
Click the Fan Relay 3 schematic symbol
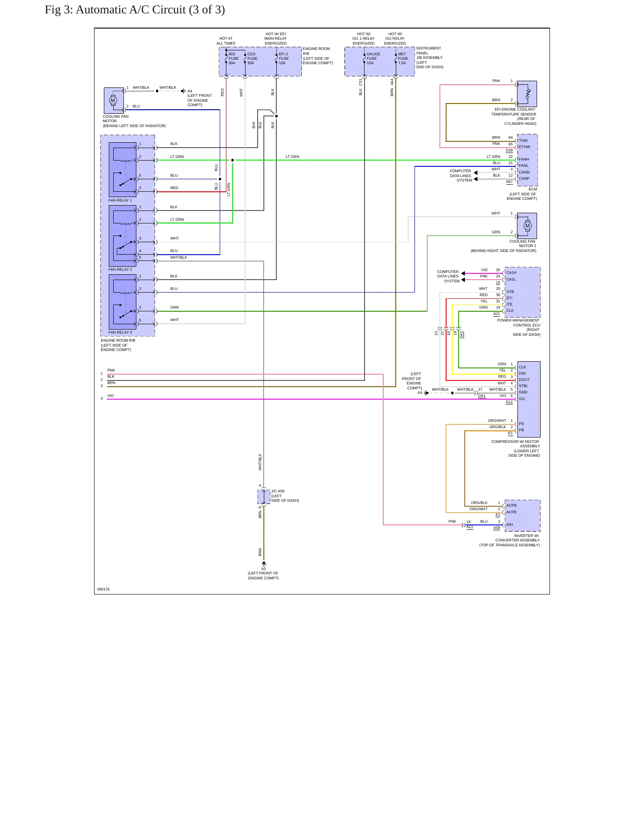[123, 302]
